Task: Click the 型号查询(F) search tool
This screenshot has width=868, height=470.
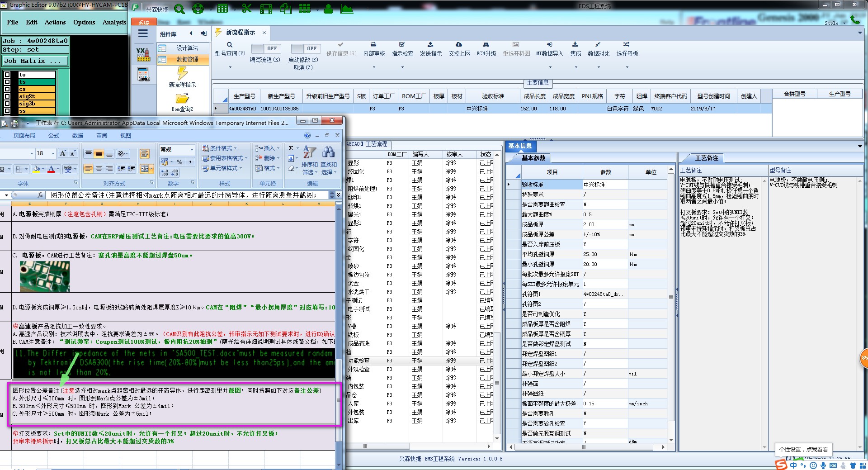Action: [x=230, y=50]
